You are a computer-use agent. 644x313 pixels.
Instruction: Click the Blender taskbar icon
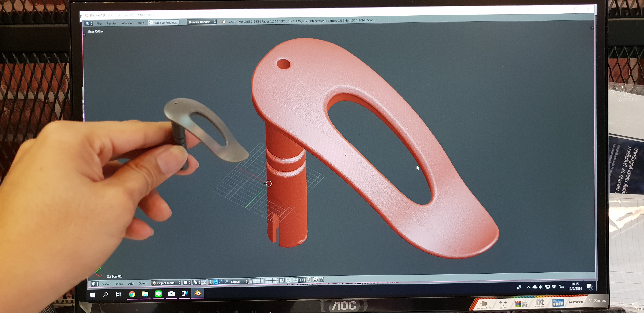pos(198,293)
